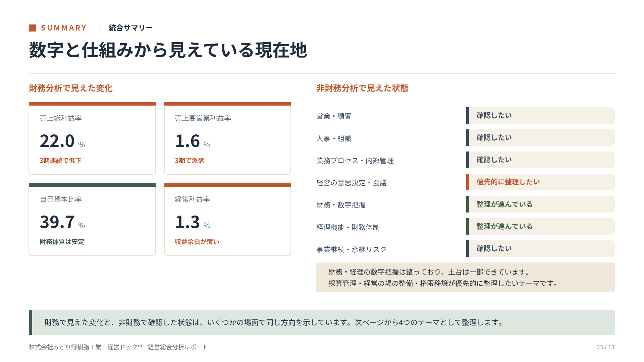644x362 pixels.
Task: Select the 財務・数字把握 row label
Action: (341, 205)
